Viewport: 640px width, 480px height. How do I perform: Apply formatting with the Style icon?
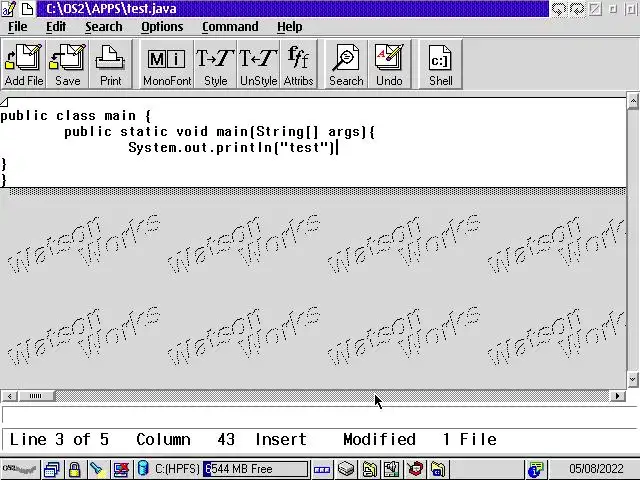pos(216,64)
